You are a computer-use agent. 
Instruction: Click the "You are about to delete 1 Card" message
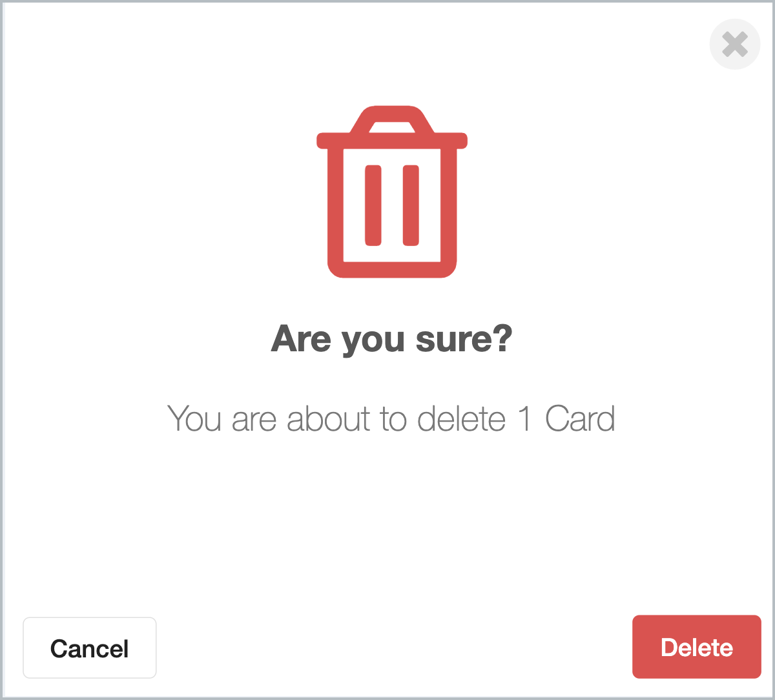click(x=391, y=419)
